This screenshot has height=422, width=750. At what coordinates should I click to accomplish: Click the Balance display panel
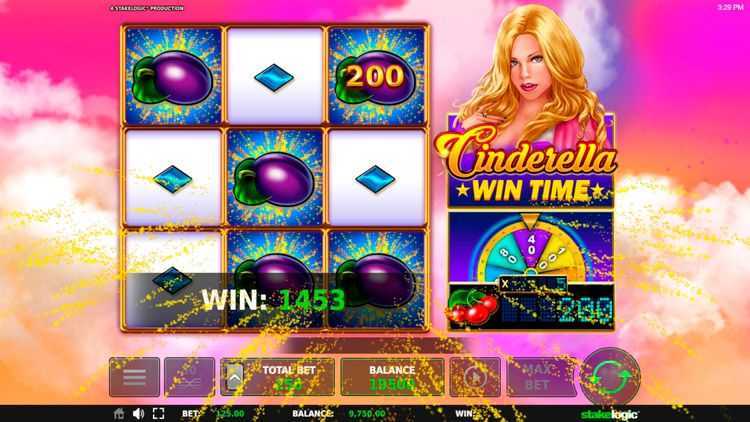point(392,377)
